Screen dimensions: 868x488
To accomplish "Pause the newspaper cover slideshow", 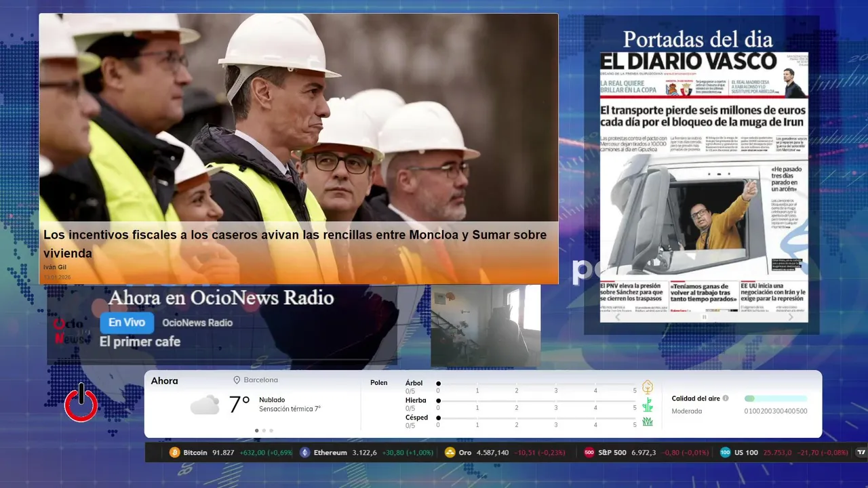I will (x=704, y=317).
